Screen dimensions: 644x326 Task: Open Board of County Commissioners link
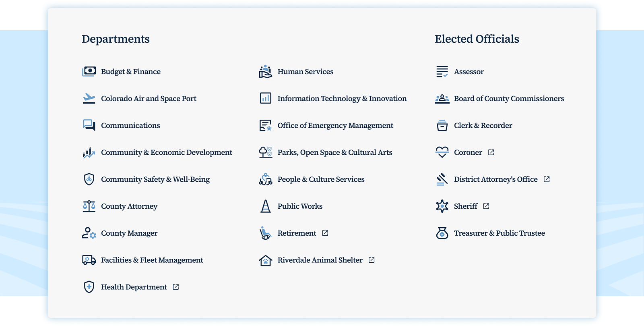509,99
